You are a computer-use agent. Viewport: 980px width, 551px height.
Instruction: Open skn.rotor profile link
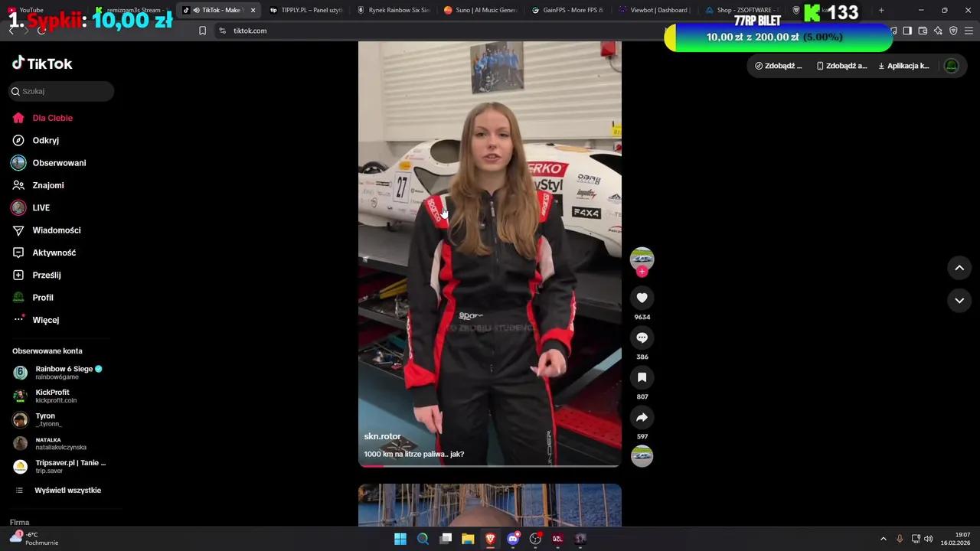click(382, 436)
